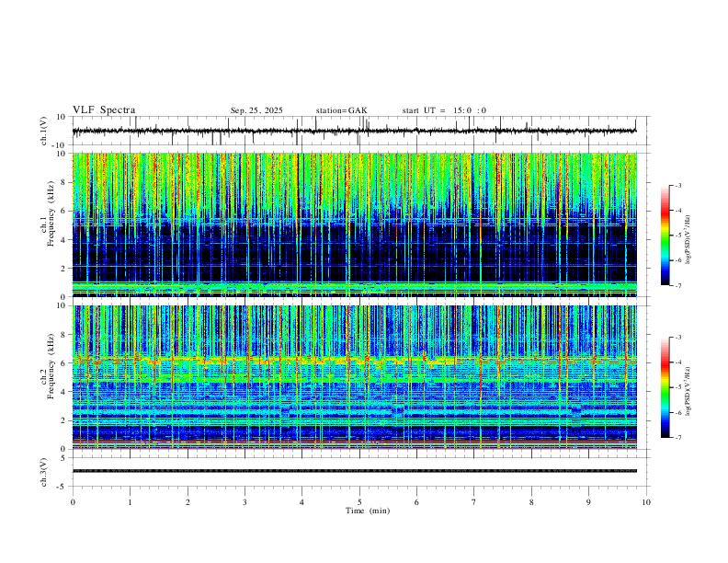
Task: Click the time axis tick label '10'
Action: pos(646,502)
